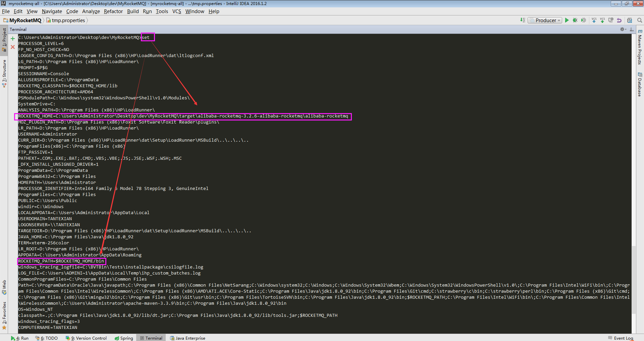Open the Event Log button
Image resolution: width=644 pixels, height=341 pixels.
[621, 338]
